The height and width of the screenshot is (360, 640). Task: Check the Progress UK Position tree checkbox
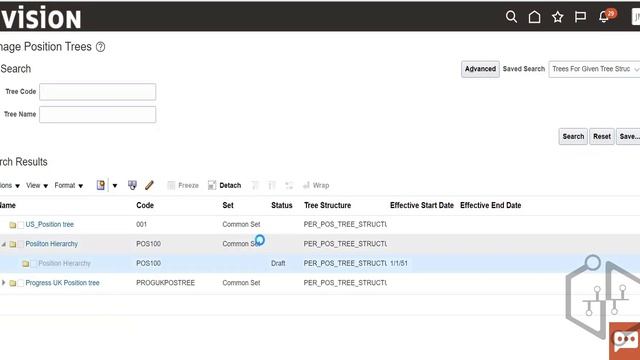pyautogui.click(x=21, y=283)
